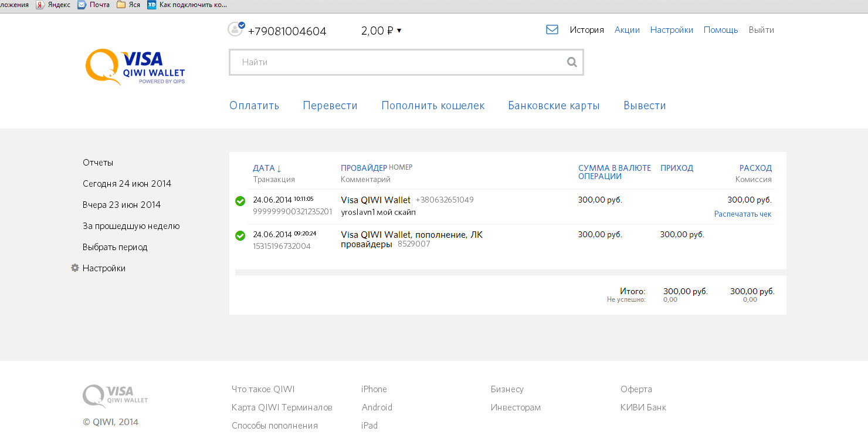
Task: Select Вчера 23 июн 2014 report
Action: [x=121, y=205]
